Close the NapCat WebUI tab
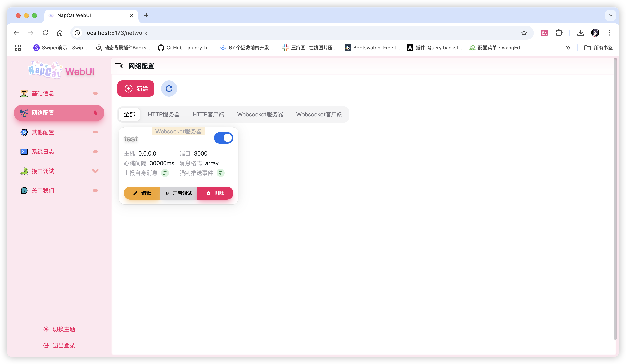The height and width of the screenshot is (364, 626). click(x=132, y=15)
